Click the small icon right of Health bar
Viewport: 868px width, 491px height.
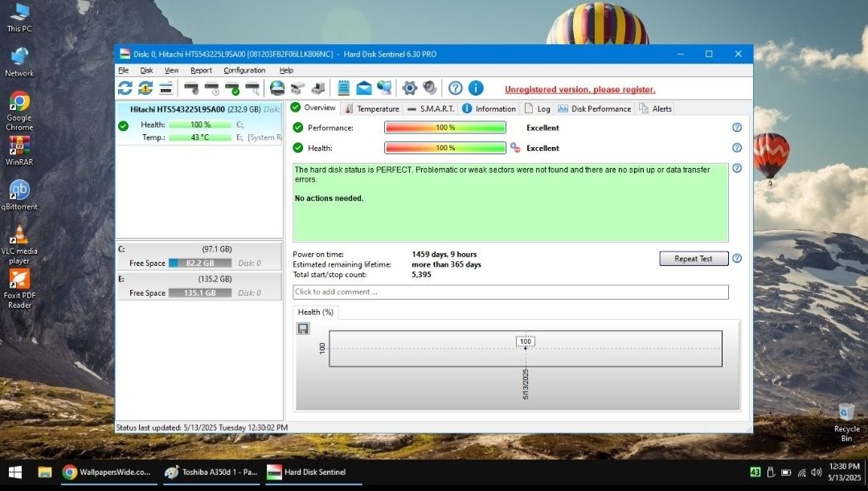pyautogui.click(x=515, y=148)
